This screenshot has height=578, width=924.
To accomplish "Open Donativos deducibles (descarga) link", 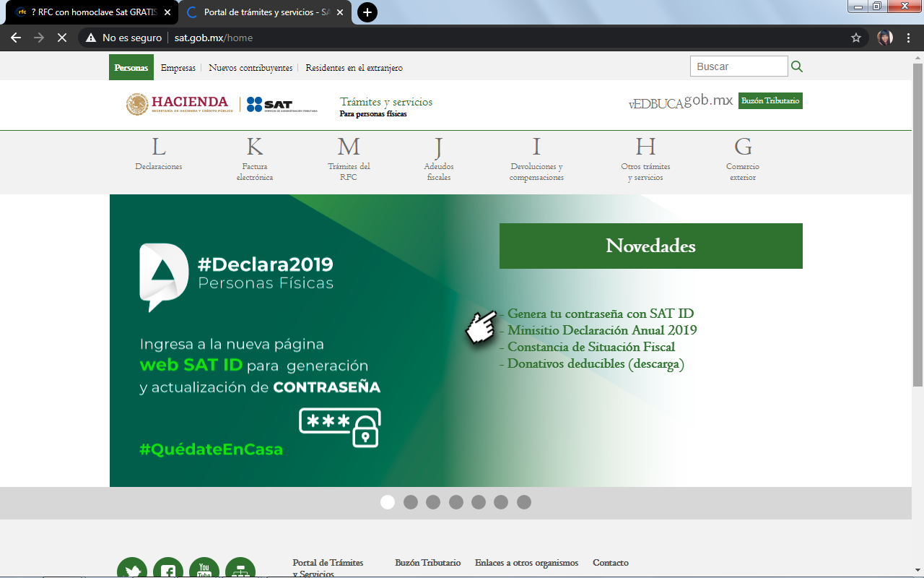I will click(x=596, y=363).
